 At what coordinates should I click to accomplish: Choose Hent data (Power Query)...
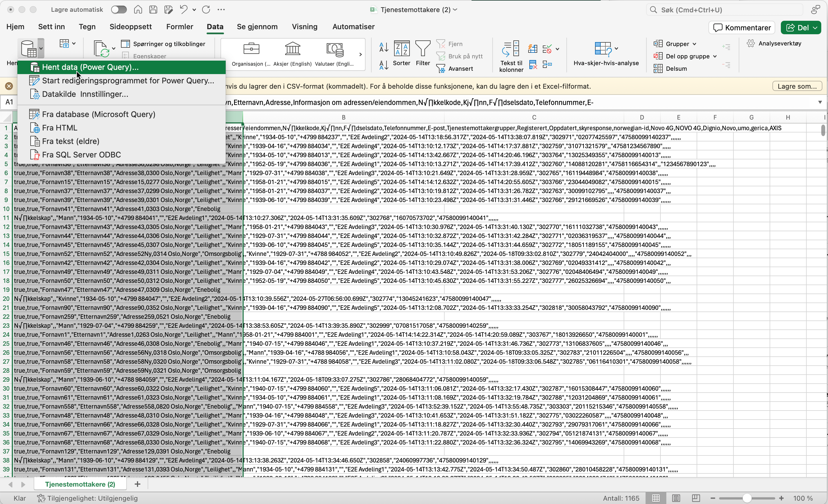[x=122, y=67]
